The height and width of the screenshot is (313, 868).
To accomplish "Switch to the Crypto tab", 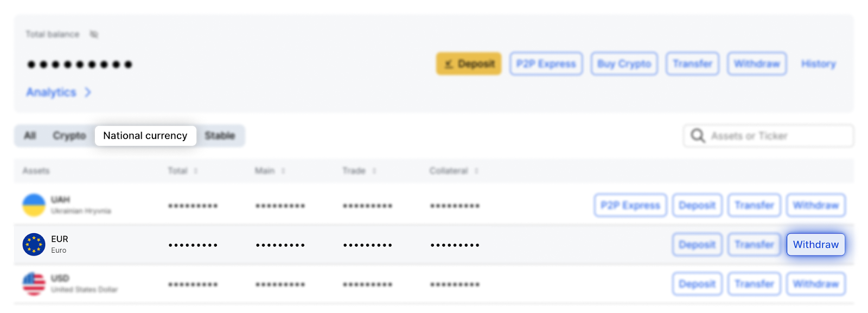I will click(69, 136).
